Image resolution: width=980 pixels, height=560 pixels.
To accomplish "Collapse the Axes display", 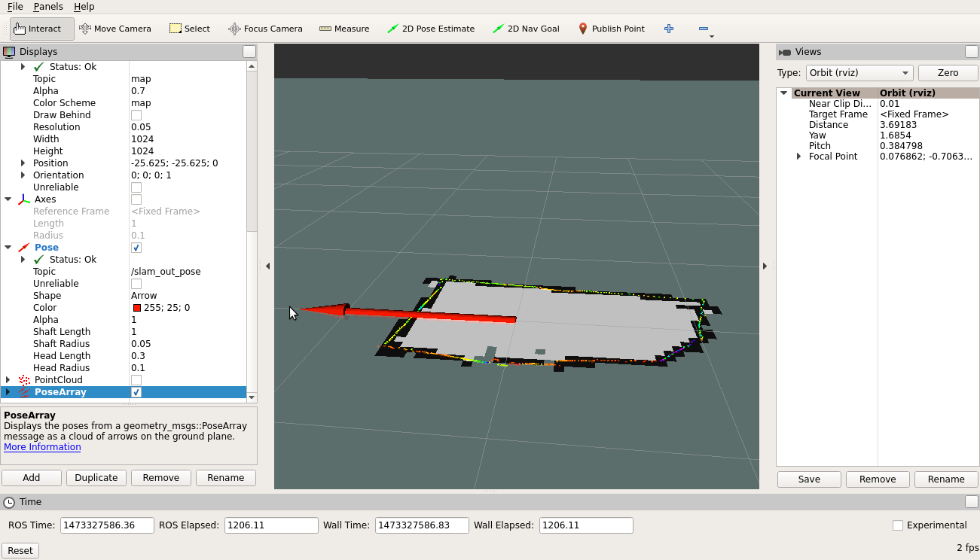I will click(8, 199).
